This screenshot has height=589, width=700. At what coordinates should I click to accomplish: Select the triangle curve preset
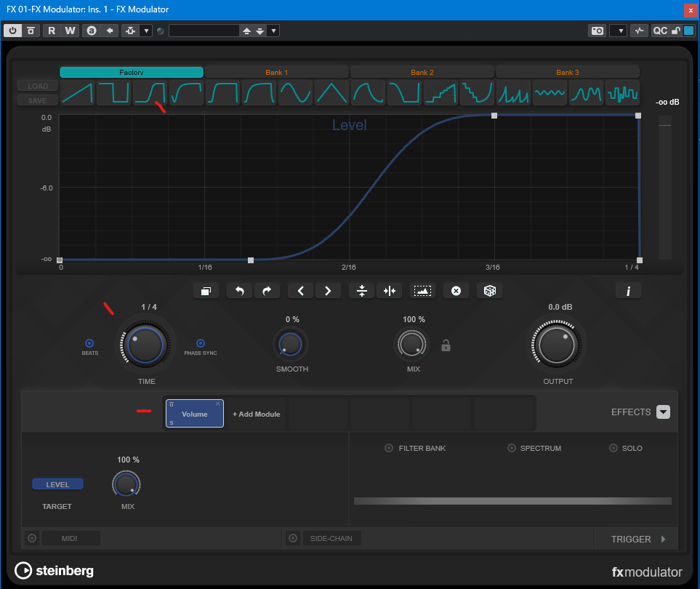pos(331,93)
